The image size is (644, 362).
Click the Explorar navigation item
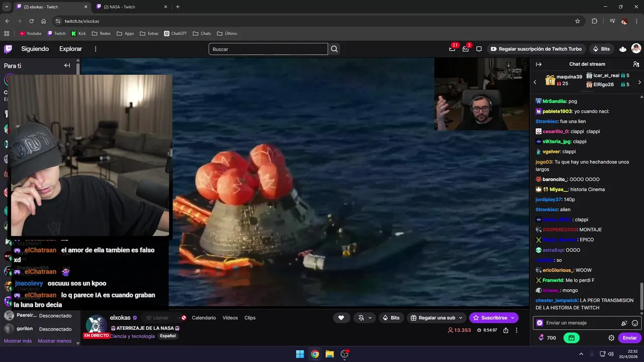(70, 49)
